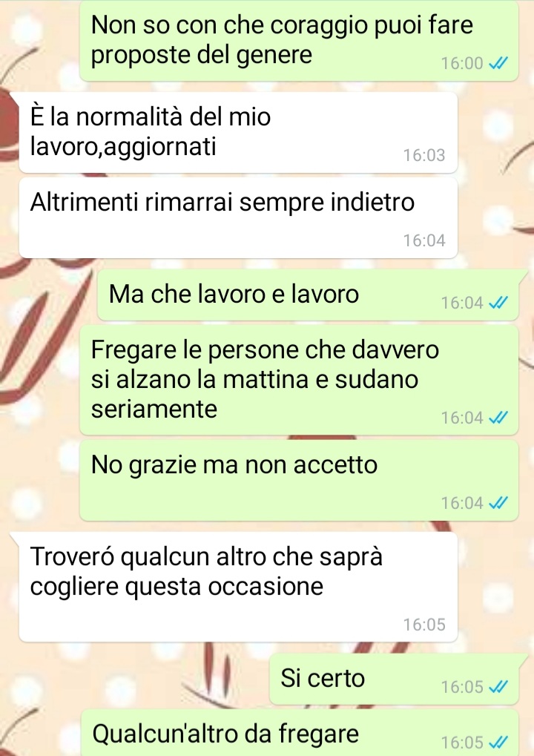The image size is (534, 756).
Task: Tap 'No grazie ma non accetto' bubble
Action: click(x=299, y=480)
